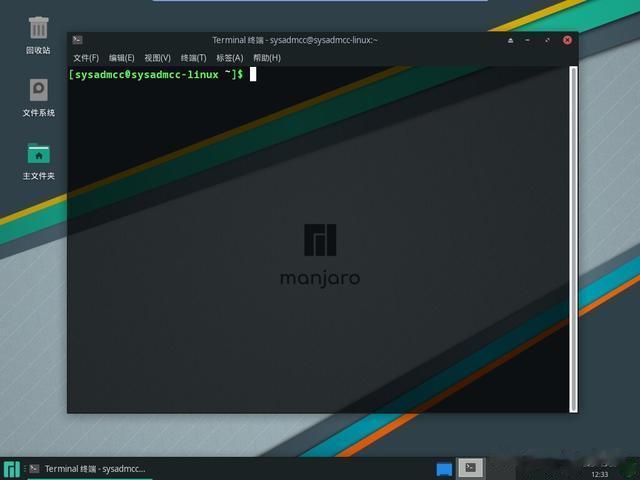Open the 帮助(H) menu
This screenshot has width=640, height=480.
click(267, 58)
